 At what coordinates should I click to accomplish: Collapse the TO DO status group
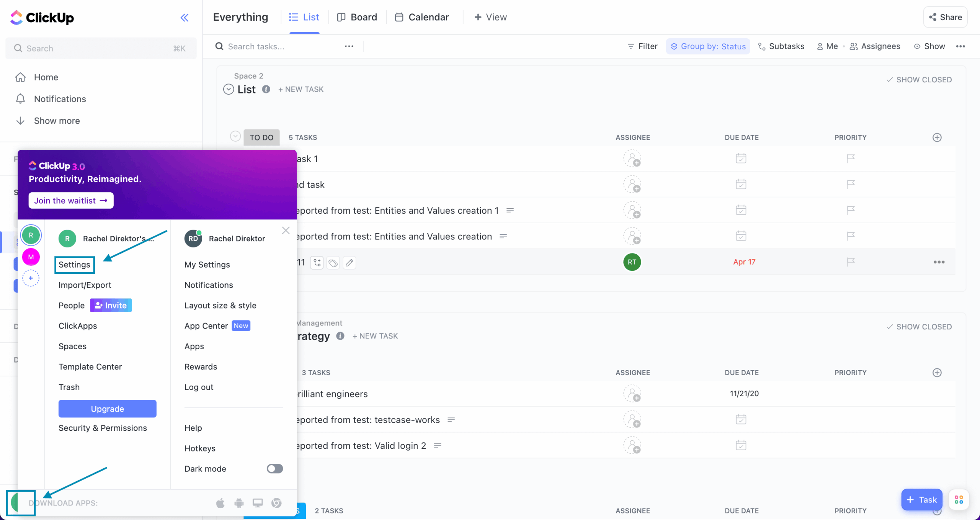235,136
